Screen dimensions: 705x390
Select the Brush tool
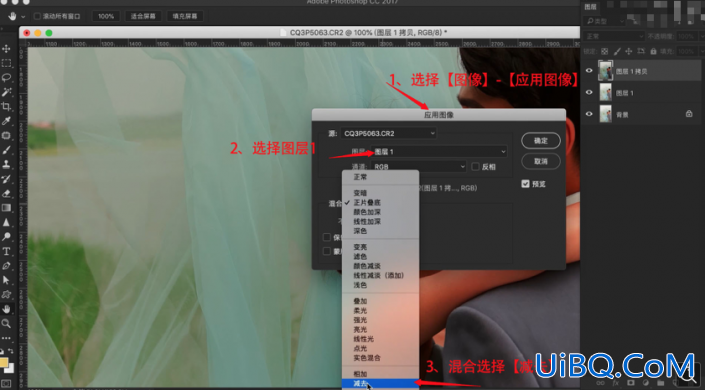[x=6, y=150]
